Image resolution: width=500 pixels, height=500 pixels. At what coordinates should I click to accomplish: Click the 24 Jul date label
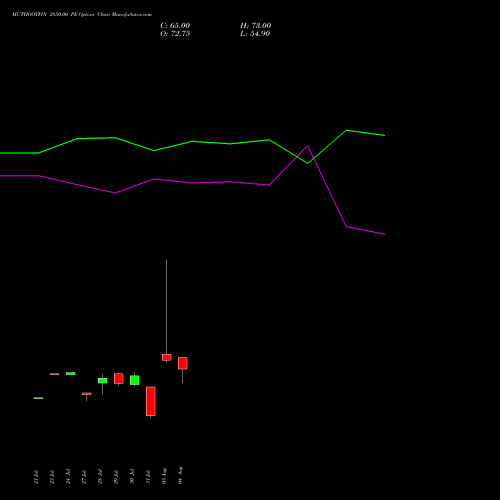point(68,477)
